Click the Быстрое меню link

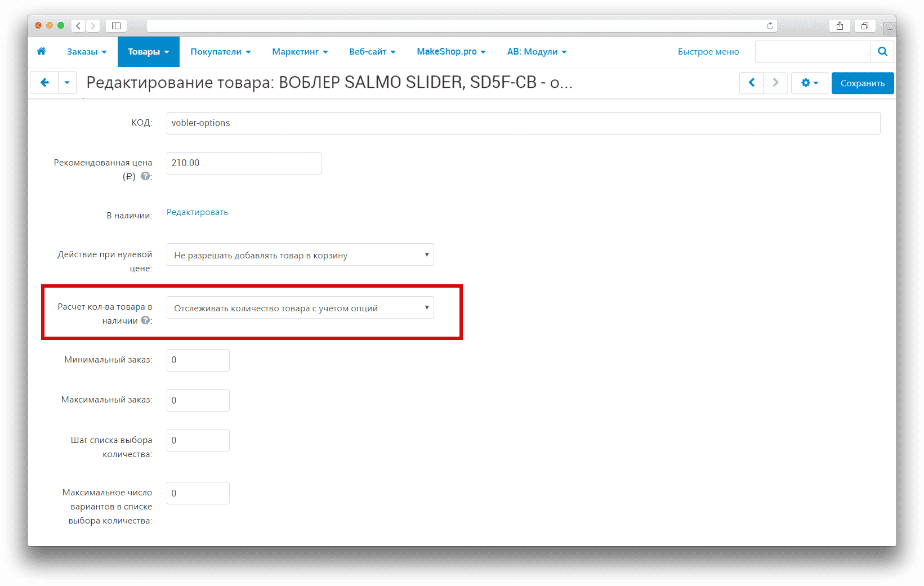point(708,52)
